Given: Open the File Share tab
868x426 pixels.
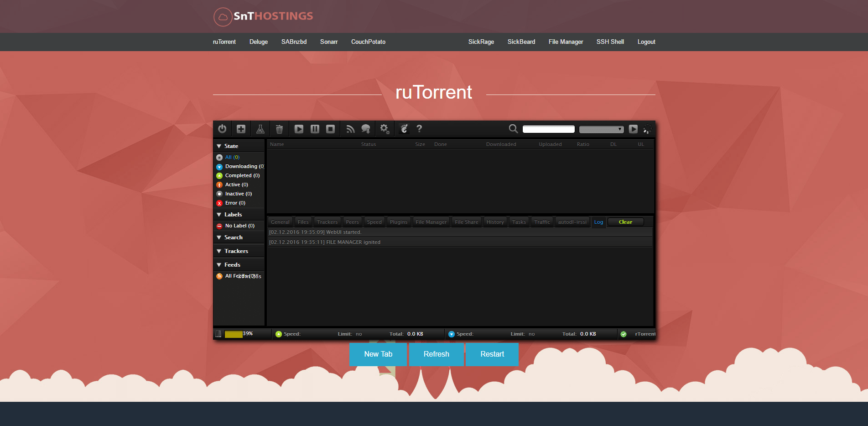Looking at the screenshot, I should pyautogui.click(x=467, y=222).
